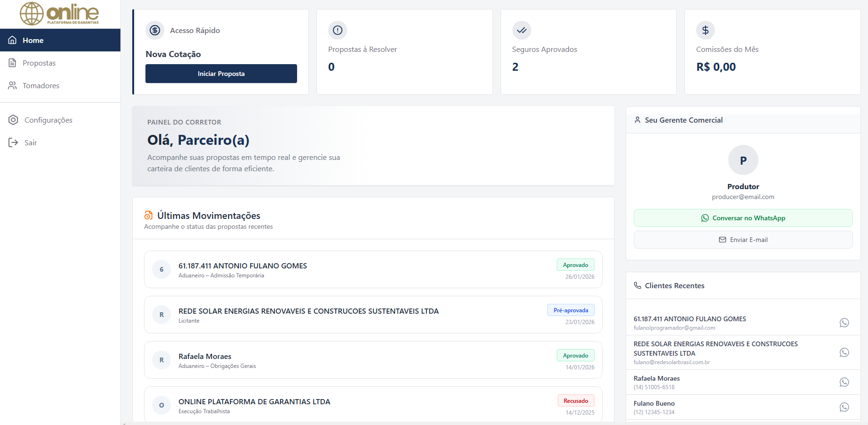Select the Tomadores people icon in sidebar
The image size is (868, 425).
coord(12,85)
